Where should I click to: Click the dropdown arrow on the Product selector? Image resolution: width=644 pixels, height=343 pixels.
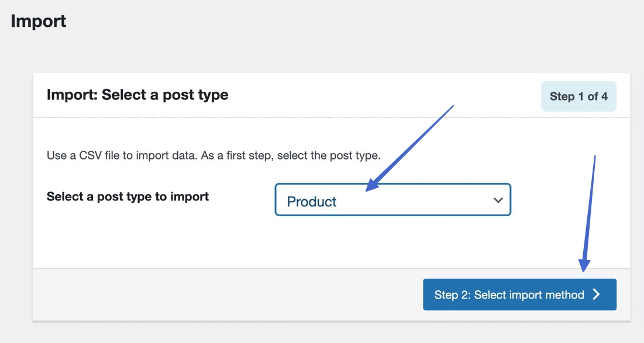498,200
